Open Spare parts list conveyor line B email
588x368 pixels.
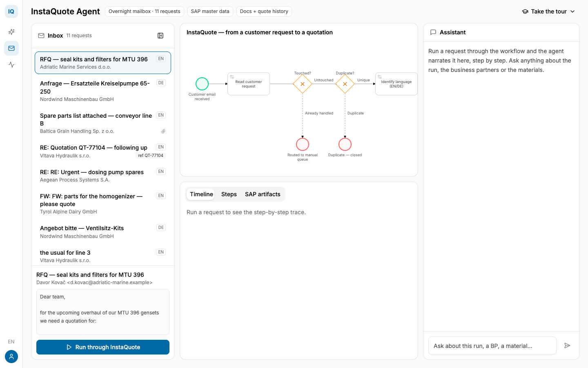[103, 123]
